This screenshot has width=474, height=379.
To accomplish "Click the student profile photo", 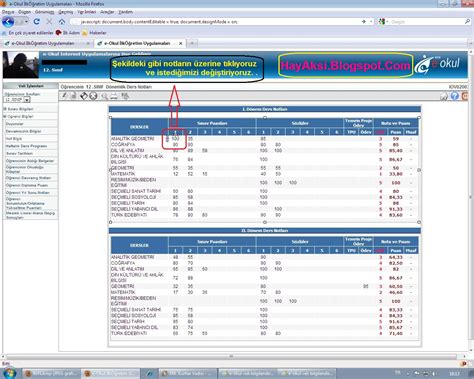I will pyautogui.click(x=21, y=65).
